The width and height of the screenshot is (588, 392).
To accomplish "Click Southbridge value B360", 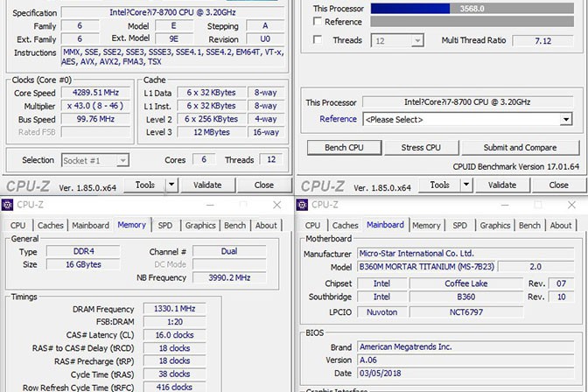I will point(466,297).
